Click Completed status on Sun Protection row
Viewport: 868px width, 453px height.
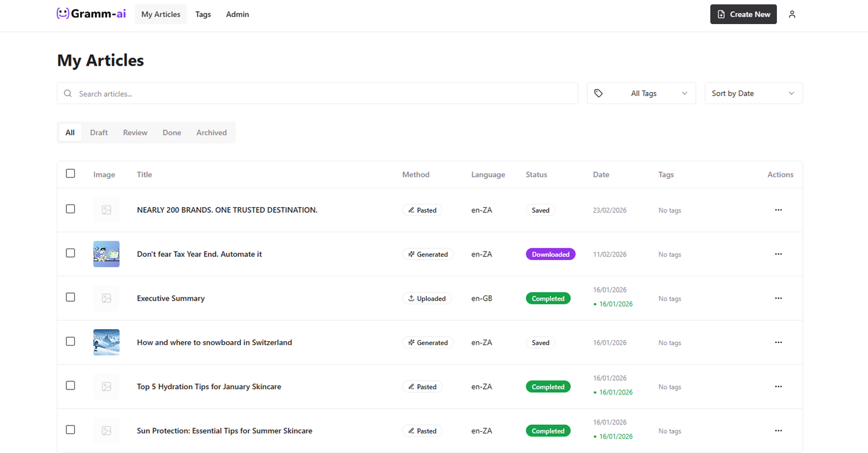548,431
